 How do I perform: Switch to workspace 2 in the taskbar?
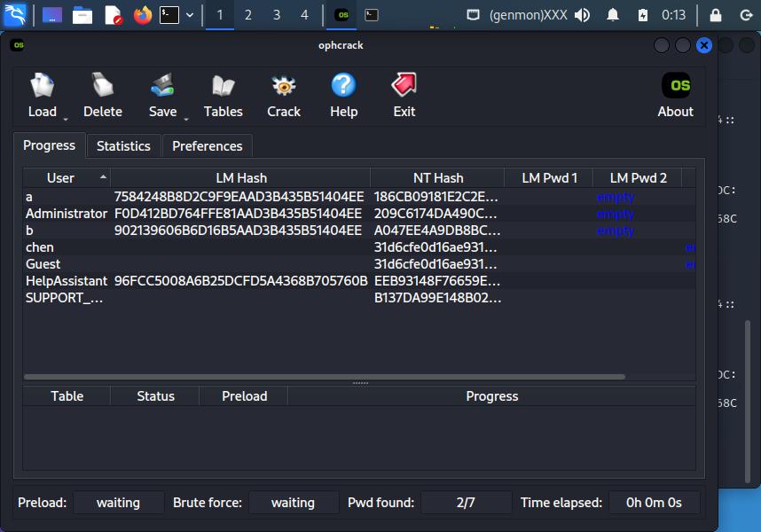247,14
